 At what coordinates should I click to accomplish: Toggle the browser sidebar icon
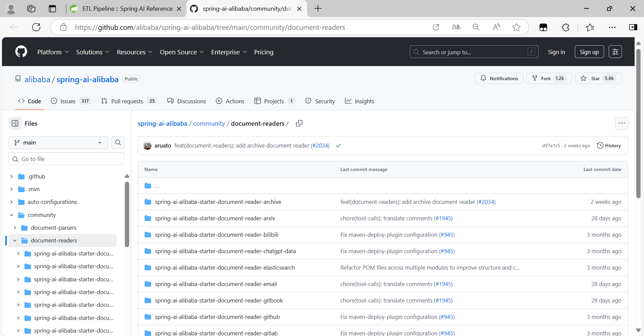(633, 27)
